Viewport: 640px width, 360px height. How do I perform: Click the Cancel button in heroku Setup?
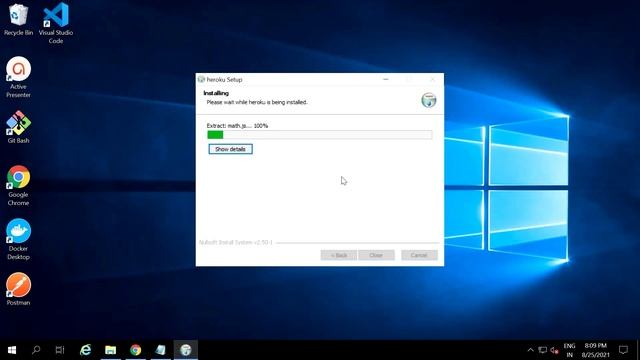coord(419,255)
